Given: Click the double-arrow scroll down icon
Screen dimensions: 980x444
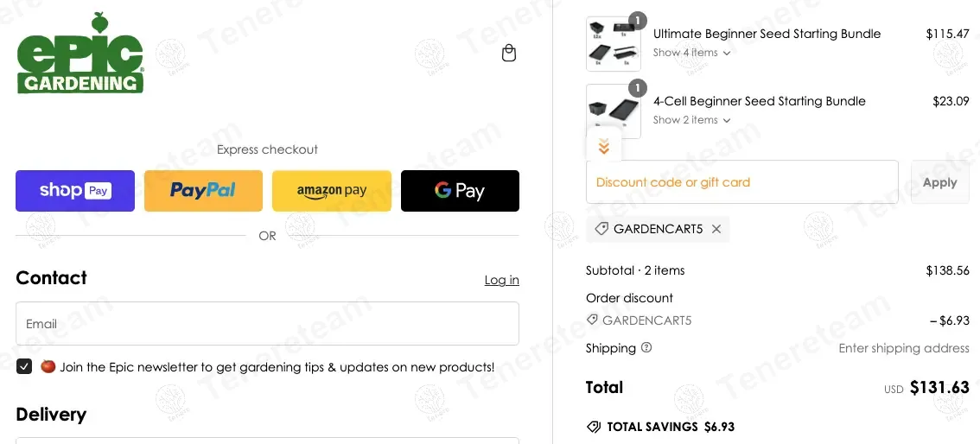Looking at the screenshot, I should tap(604, 147).
